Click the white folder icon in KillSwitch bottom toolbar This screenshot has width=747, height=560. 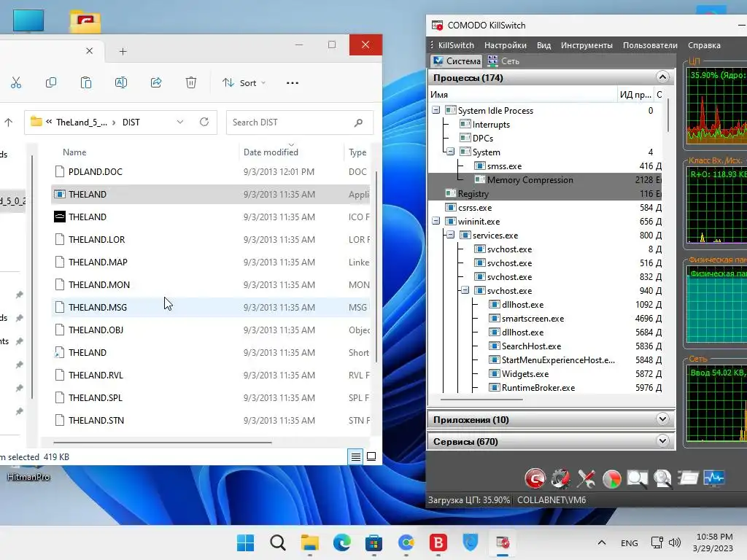pos(688,478)
